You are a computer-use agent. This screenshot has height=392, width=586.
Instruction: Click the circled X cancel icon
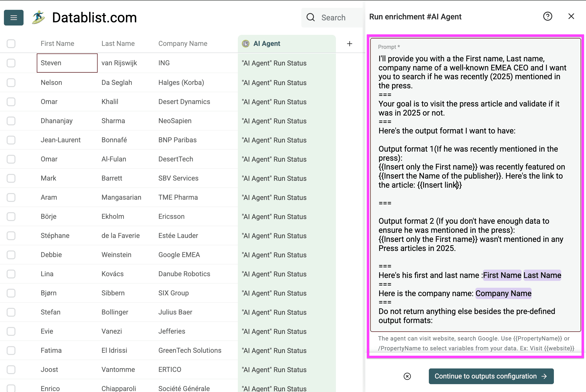407,376
